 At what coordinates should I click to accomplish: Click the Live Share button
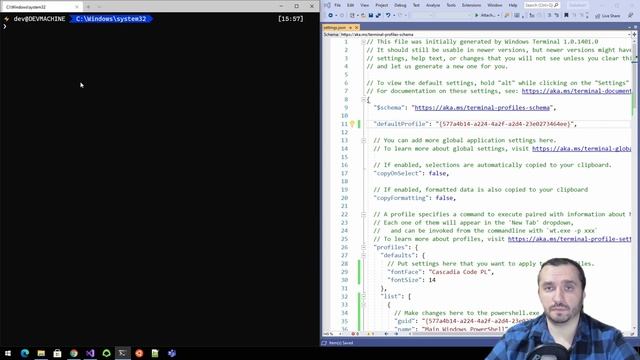pos(607,16)
